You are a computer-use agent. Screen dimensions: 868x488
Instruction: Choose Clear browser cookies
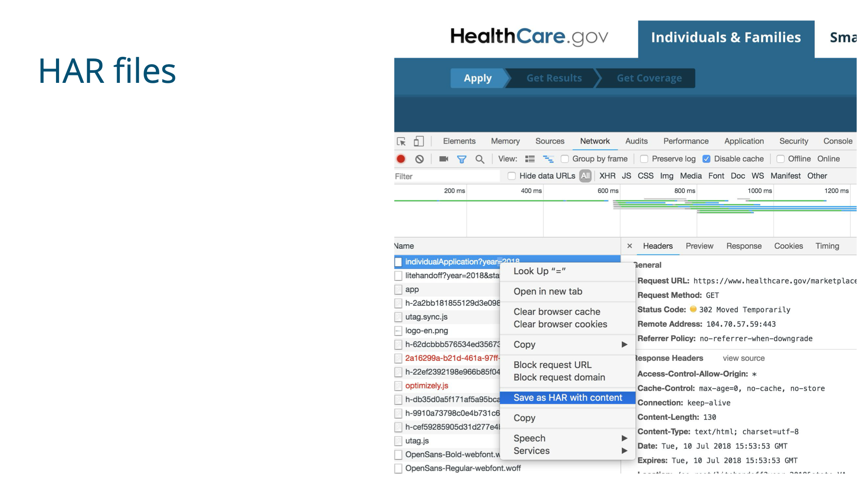coord(568,324)
